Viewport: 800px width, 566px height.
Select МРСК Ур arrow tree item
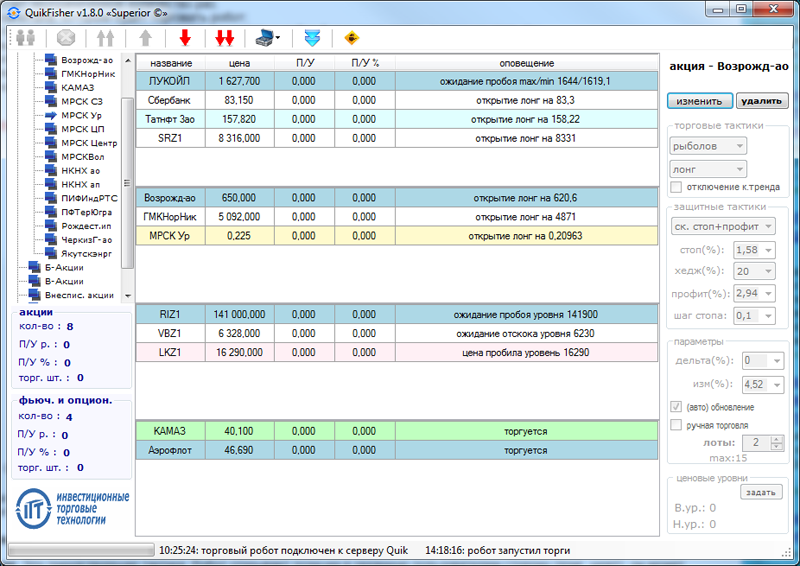point(81,115)
